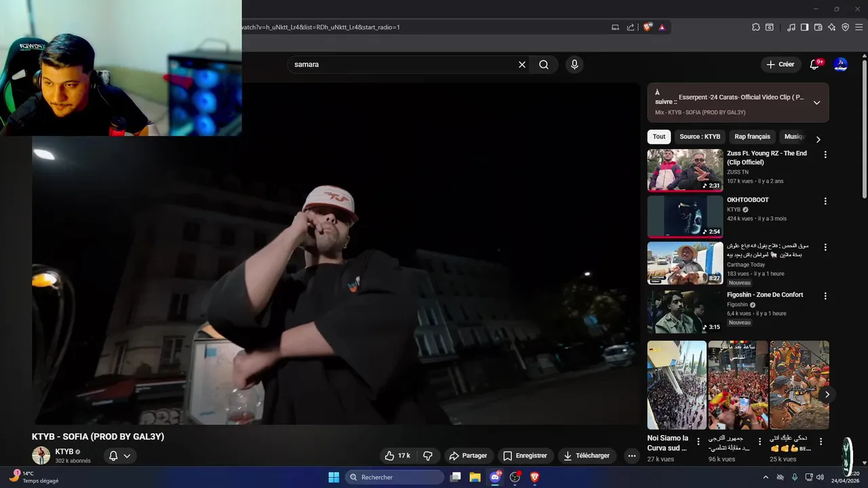The height and width of the screenshot is (488, 868).
Task: Toggle the browser sidebar panel
Action: (804, 27)
